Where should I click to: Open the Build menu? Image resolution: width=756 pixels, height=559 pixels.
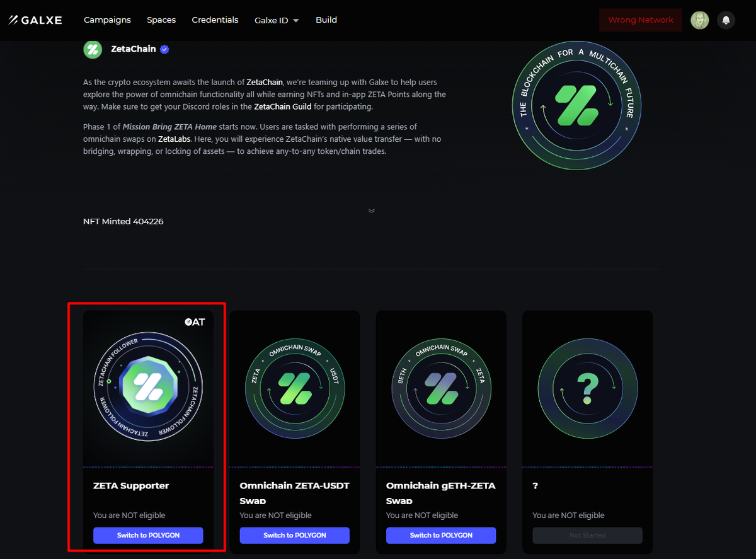tap(326, 20)
